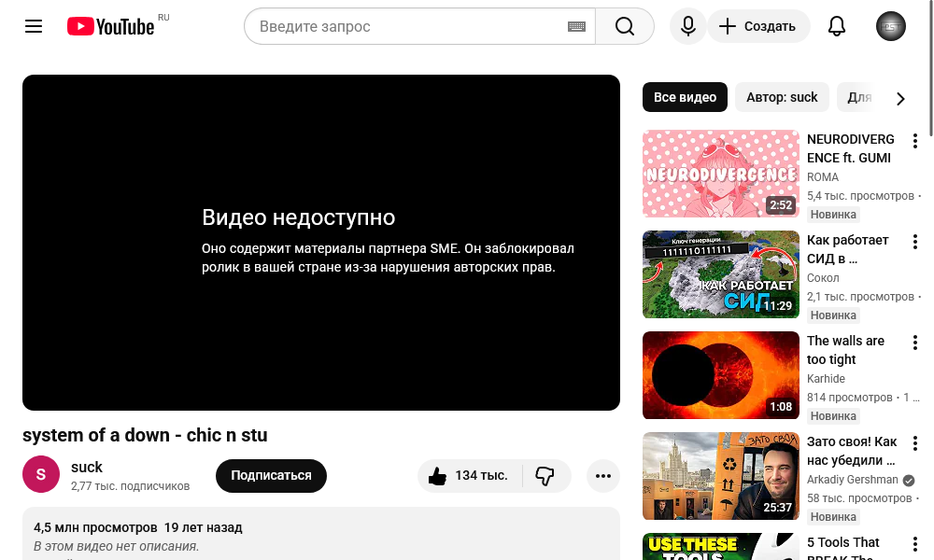Screen dimensions: 934x560
Task: Open the USE THESE TOOLS thumbnail
Action: click(721, 546)
